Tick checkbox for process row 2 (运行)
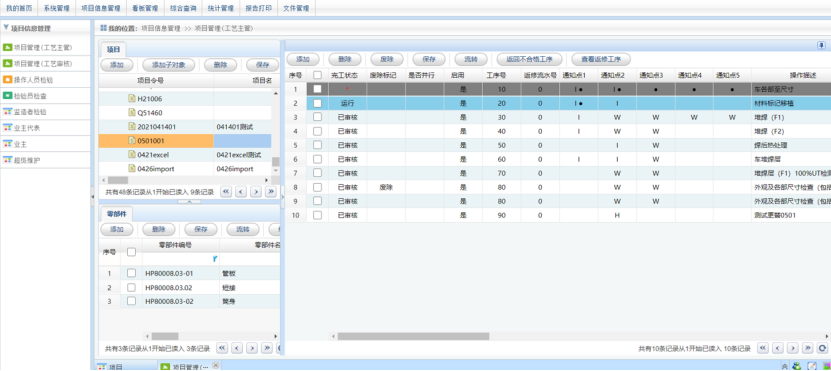831x371 pixels. tap(317, 103)
